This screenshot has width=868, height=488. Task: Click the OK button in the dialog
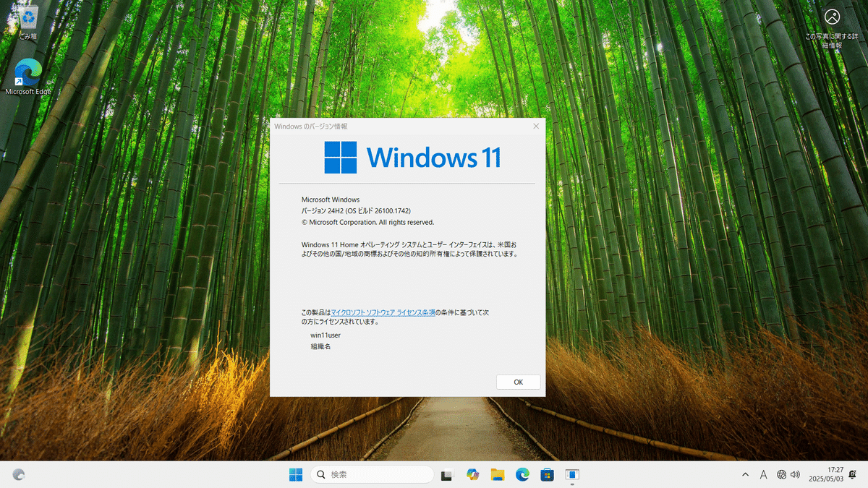(x=518, y=382)
